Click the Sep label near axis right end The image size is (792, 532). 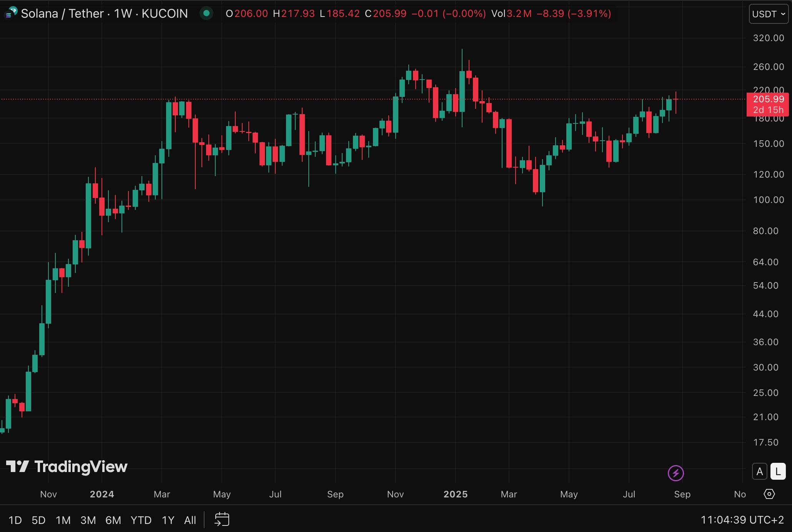coord(682,494)
